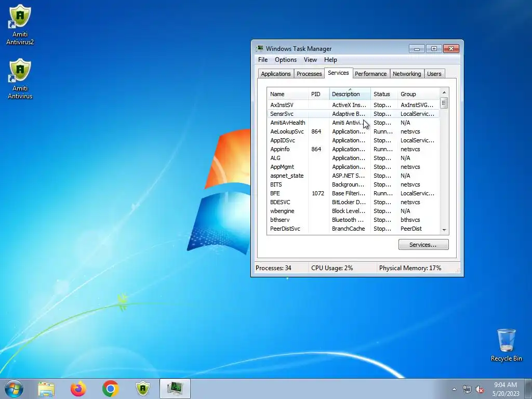Click the services list scroll up arrow

(444, 92)
